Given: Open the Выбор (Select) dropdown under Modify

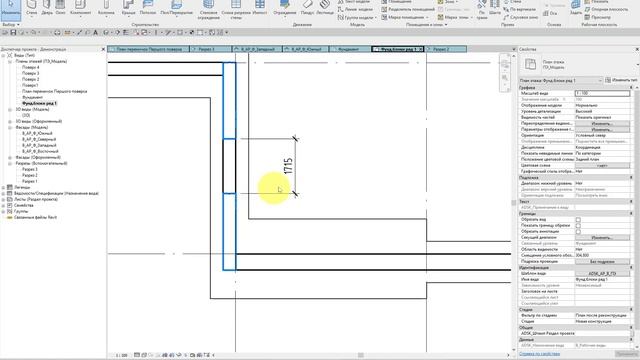Looking at the screenshot, I should coord(11,24).
